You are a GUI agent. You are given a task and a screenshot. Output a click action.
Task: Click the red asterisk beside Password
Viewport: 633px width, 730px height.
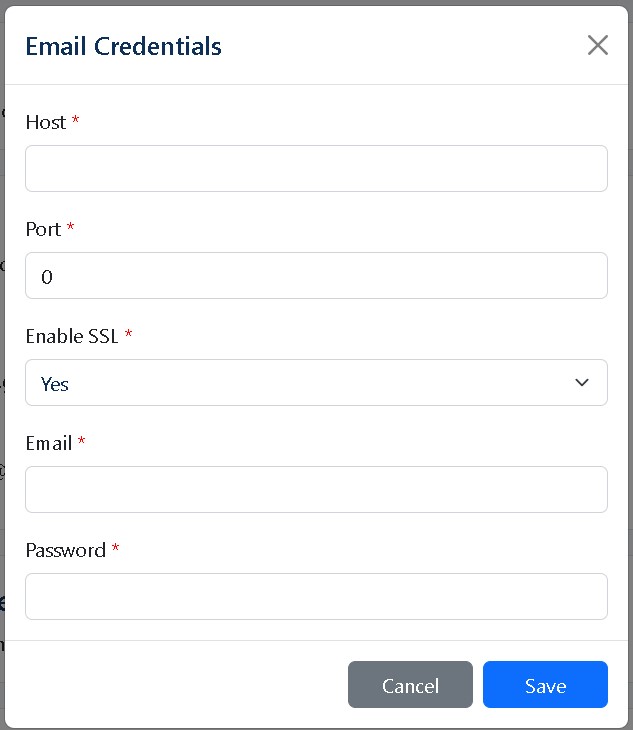pyautogui.click(x=115, y=548)
